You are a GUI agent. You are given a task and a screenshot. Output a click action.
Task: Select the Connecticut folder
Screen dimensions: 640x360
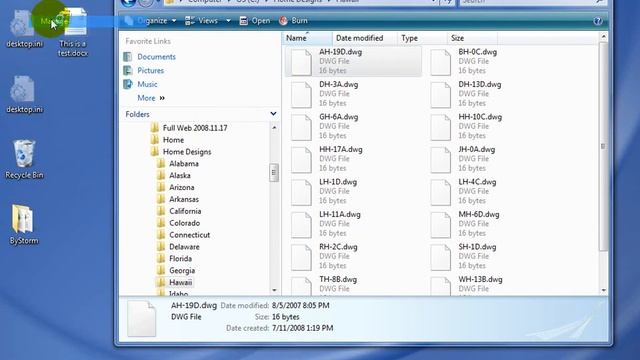[189, 235]
